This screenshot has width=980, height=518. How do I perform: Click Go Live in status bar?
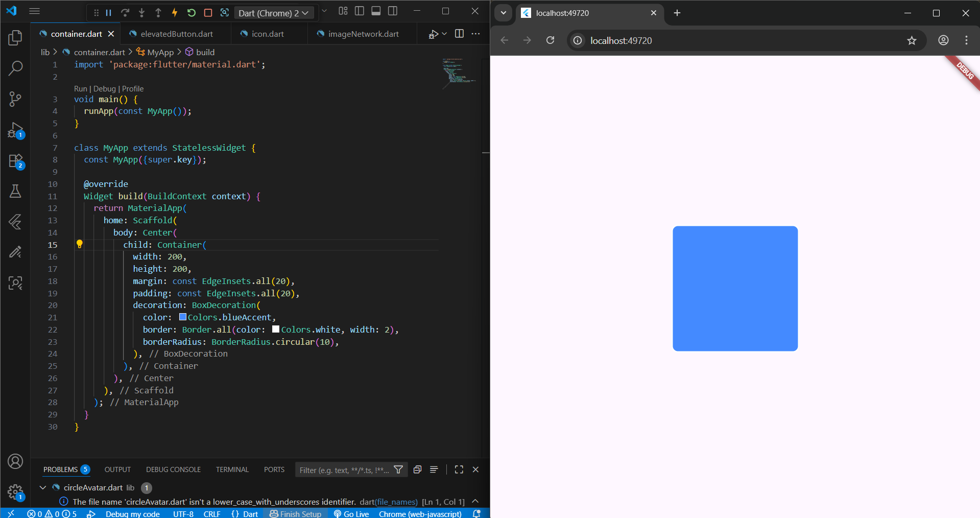[x=351, y=514]
